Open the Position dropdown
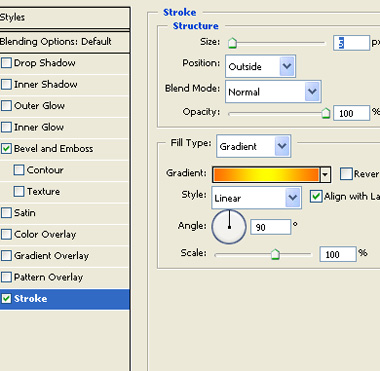The image size is (380, 371). click(260, 66)
